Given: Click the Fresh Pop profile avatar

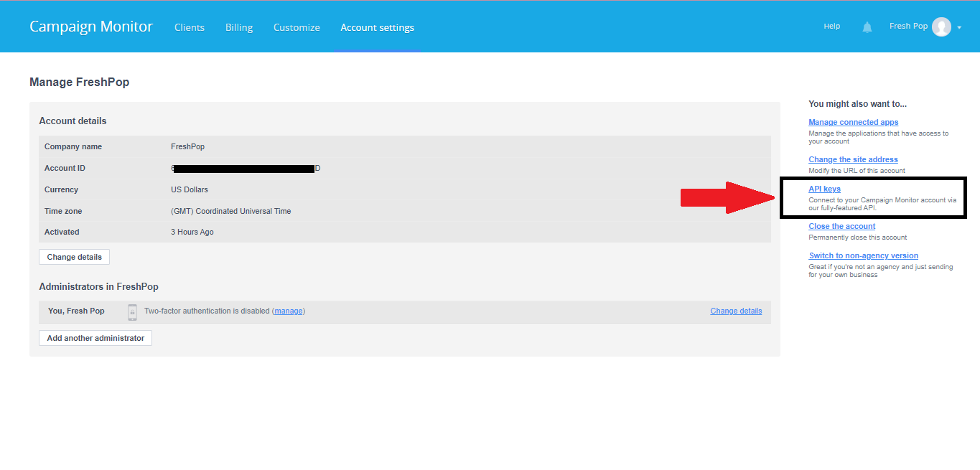Looking at the screenshot, I should tap(941, 27).
